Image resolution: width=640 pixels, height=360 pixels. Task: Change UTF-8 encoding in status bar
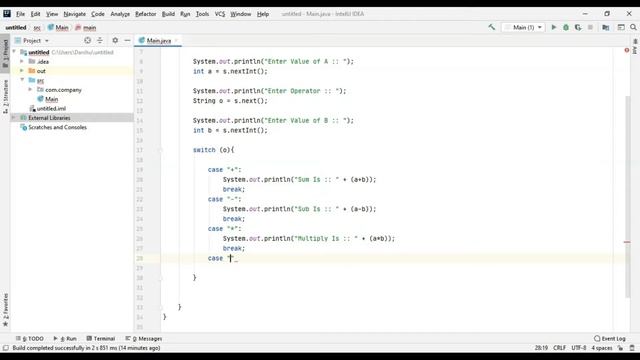pyautogui.click(x=579, y=348)
